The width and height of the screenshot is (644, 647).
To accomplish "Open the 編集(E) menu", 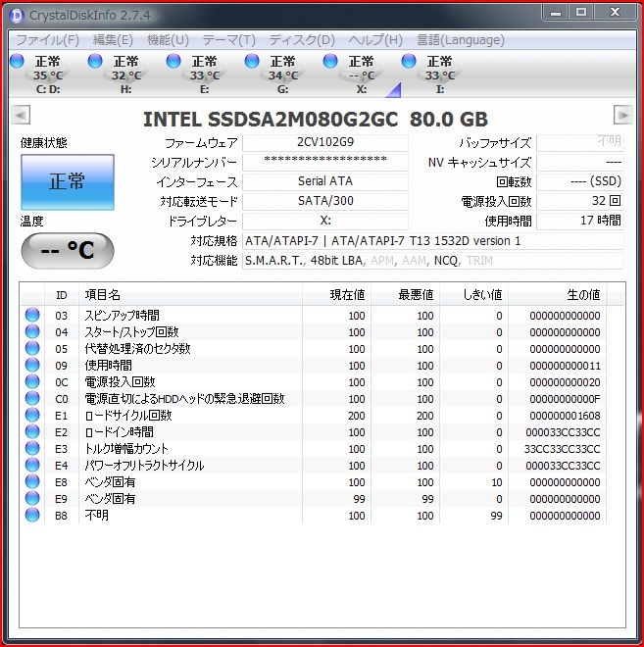I will pyautogui.click(x=113, y=40).
